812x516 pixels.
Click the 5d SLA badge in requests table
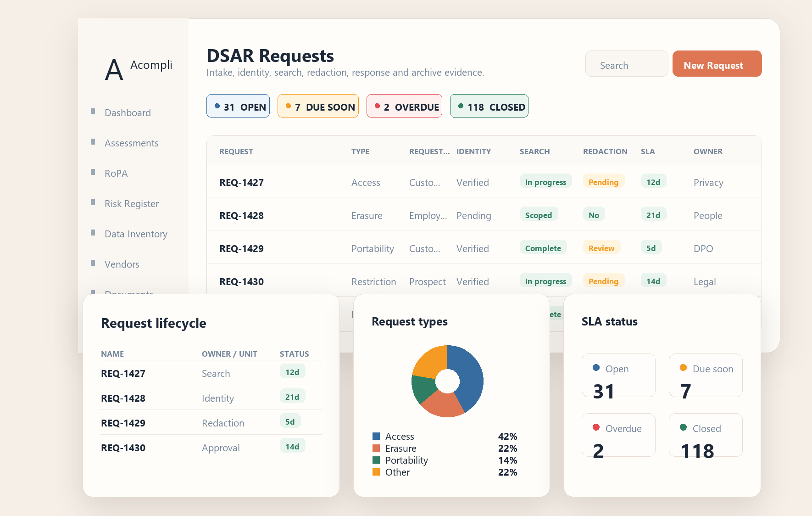(x=651, y=248)
